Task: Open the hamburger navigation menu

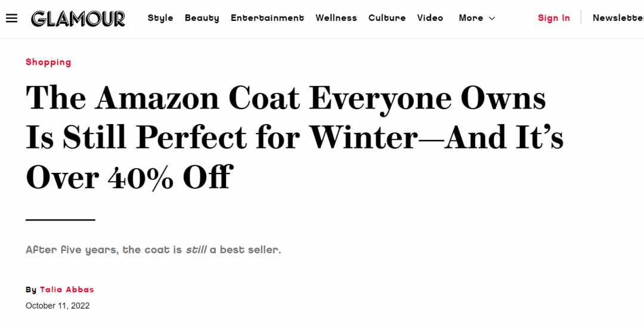Action: pyautogui.click(x=11, y=18)
